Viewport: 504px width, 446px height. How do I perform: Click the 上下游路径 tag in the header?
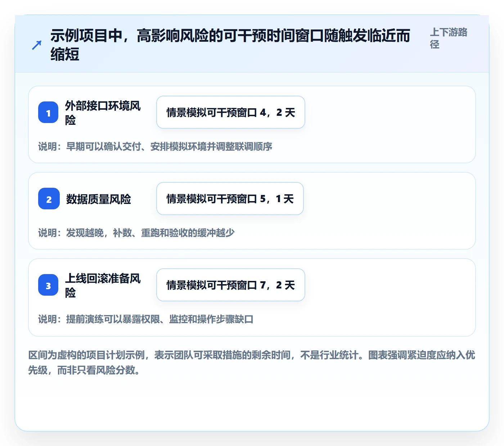449,38
